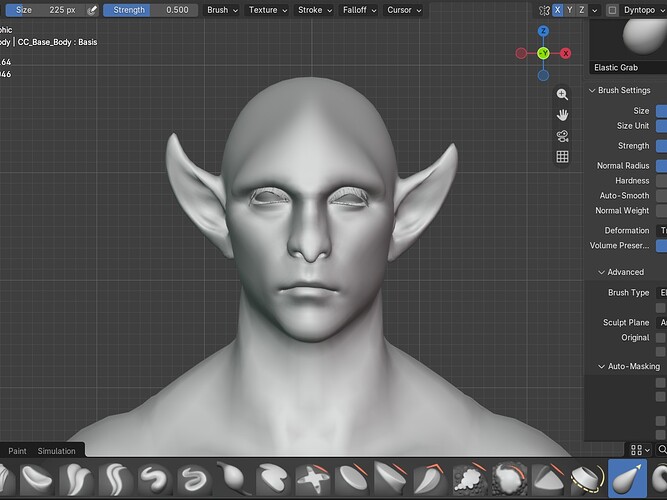Click the 'CC_Base_Body : Basis' text

(57, 42)
